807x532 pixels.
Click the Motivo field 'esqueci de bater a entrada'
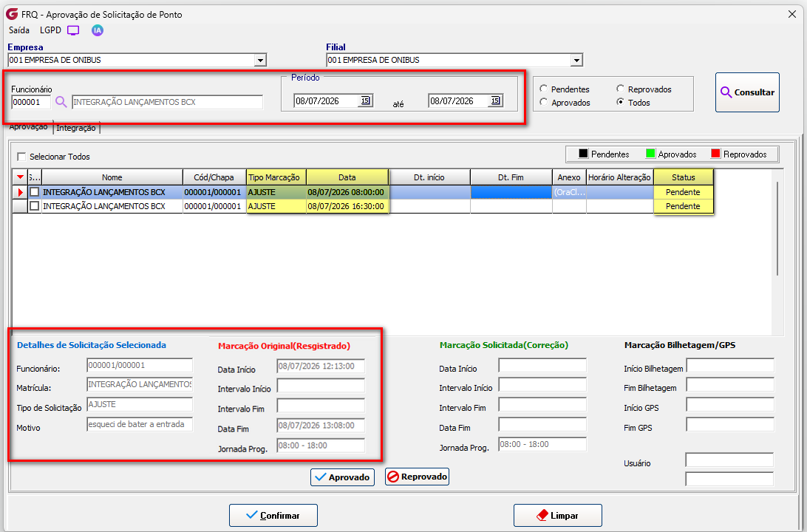140,424
